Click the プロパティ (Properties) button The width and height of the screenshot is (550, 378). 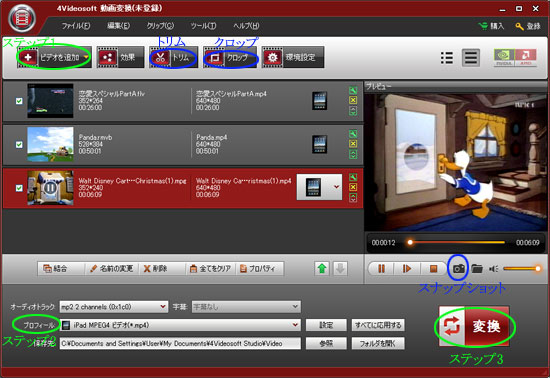[x=260, y=269]
